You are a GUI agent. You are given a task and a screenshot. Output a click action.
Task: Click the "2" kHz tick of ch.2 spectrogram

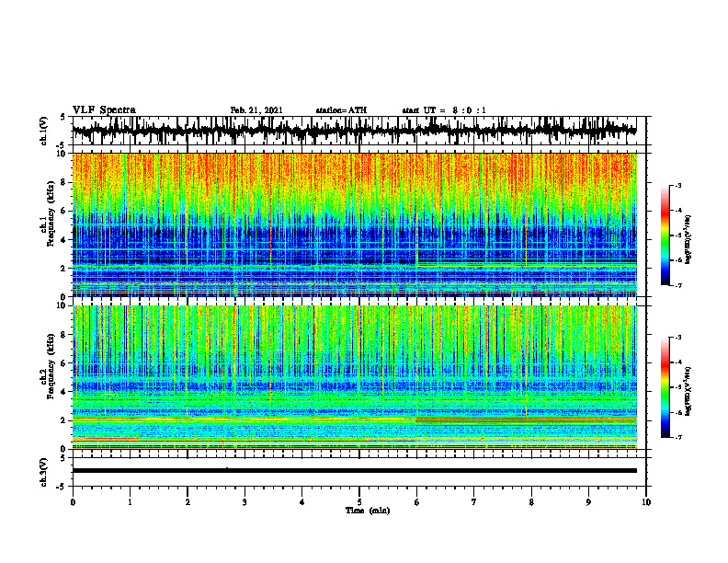tap(64, 420)
